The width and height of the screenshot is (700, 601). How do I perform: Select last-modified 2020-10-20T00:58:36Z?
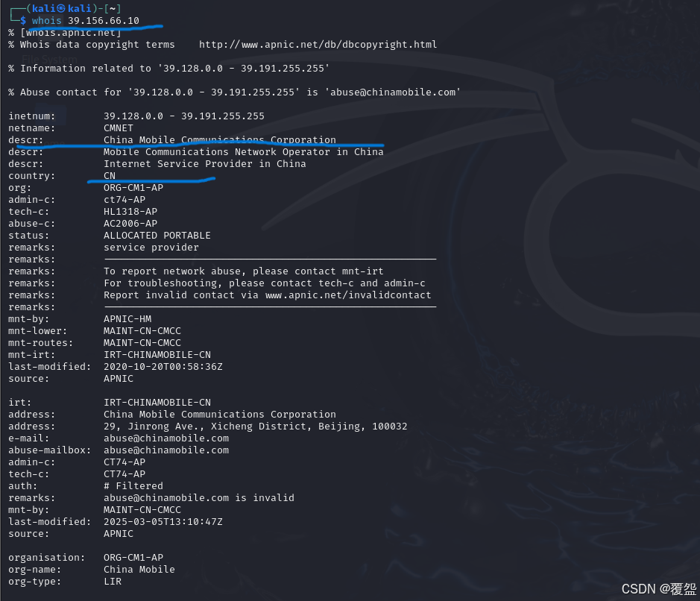[163, 367]
